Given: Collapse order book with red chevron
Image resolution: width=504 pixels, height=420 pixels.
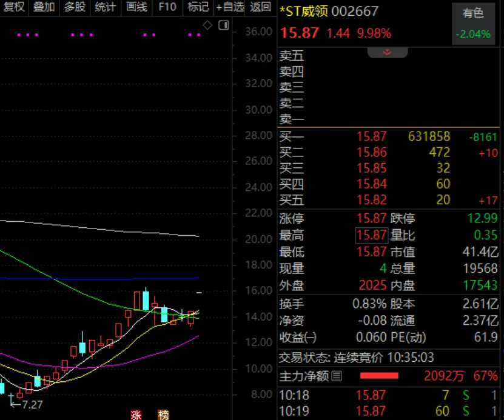Looking at the screenshot, I should tap(388, 52).
